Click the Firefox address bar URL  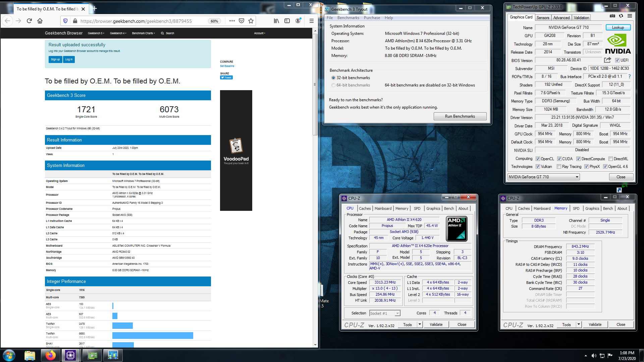click(136, 21)
